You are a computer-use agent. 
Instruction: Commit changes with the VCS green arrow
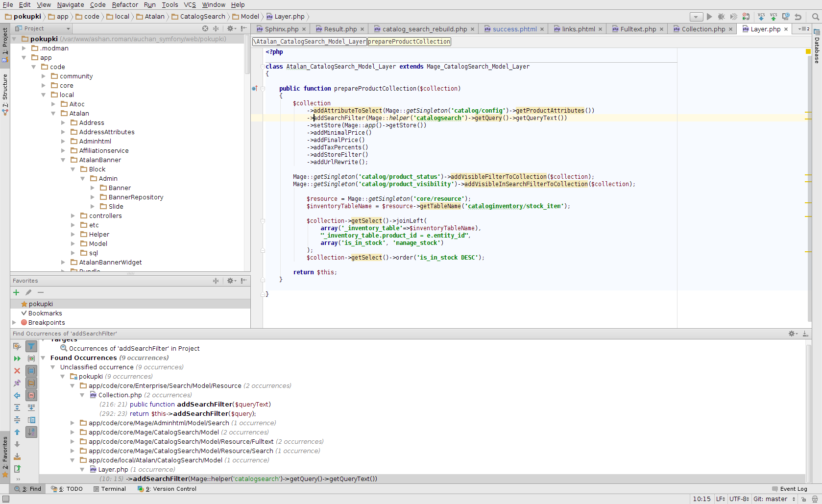tap(773, 17)
